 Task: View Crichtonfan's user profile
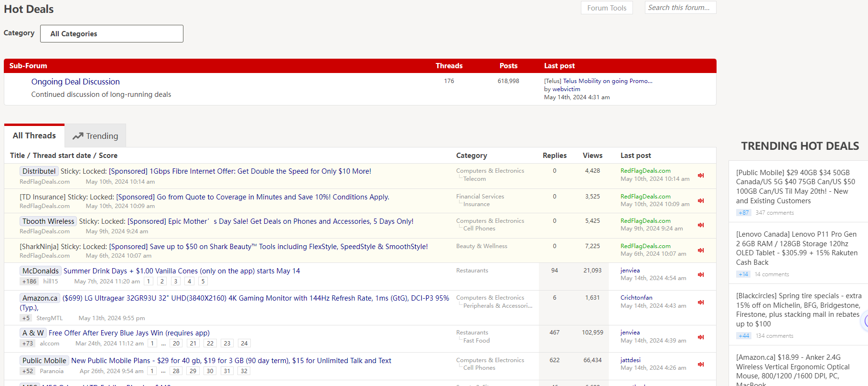636,298
